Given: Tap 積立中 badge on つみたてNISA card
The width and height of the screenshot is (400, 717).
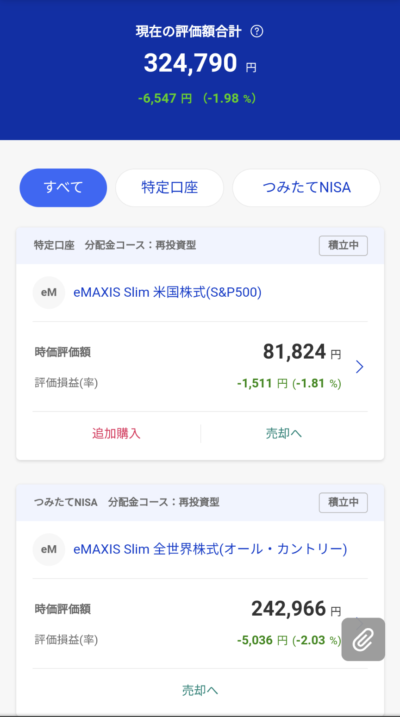Looking at the screenshot, I should (343, 503).
